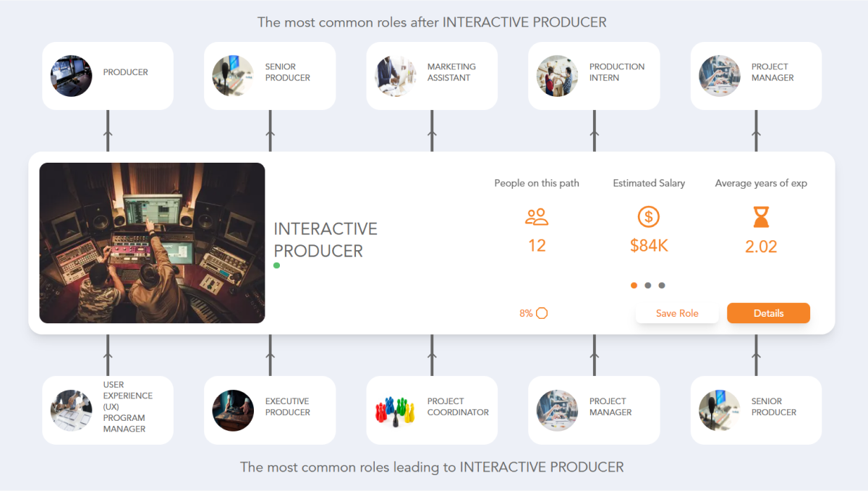Toggle the green status dot under Interactive Producer
Image resolution: width=868 pixels, height=491 pixels.
(276, 265)
